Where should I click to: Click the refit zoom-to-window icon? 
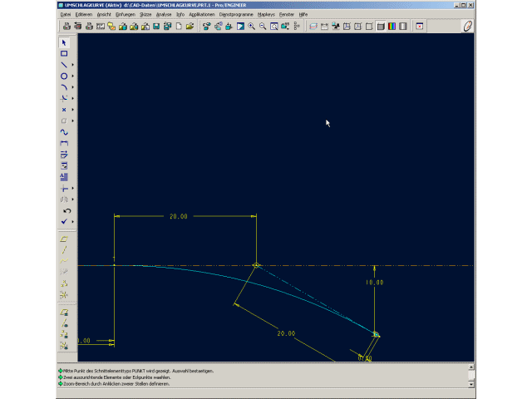coord(273,26)
